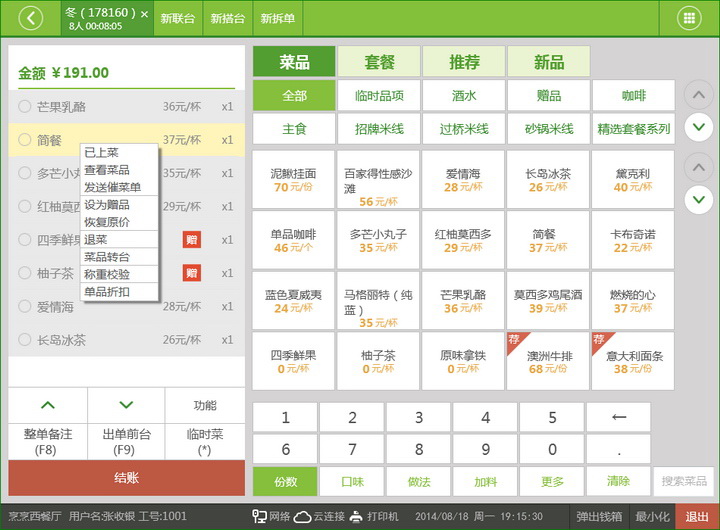Click 清除 clear button
Image resolution: width=720 pixels, height=530 pixels.
[619, 481]
